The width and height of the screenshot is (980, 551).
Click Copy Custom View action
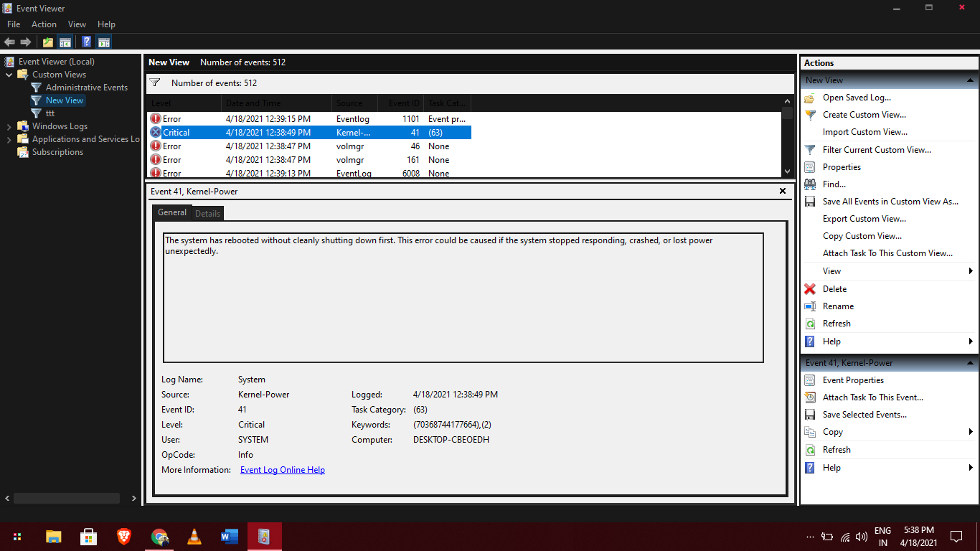click(862, 236)
